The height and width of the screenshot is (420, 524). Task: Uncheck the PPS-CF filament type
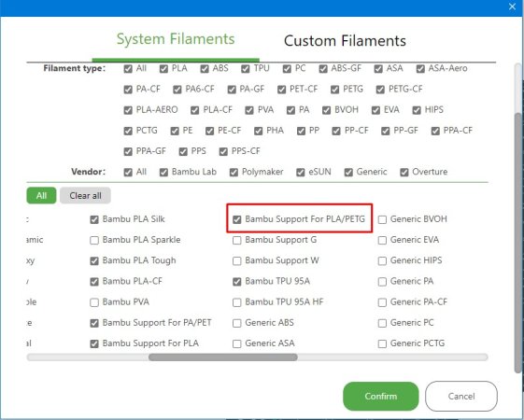coord(223,151)
